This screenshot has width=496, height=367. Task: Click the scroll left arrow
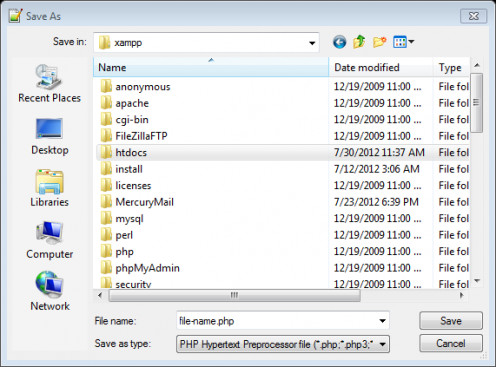pos(100,295)
